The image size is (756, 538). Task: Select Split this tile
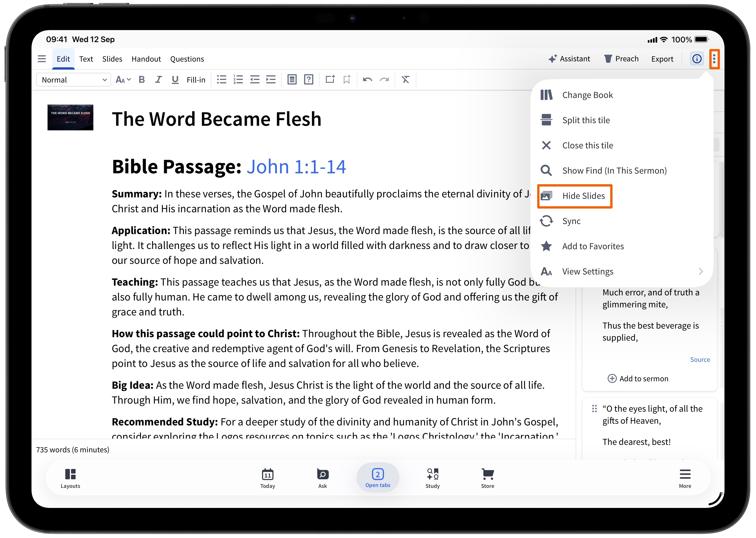point(622,120)
